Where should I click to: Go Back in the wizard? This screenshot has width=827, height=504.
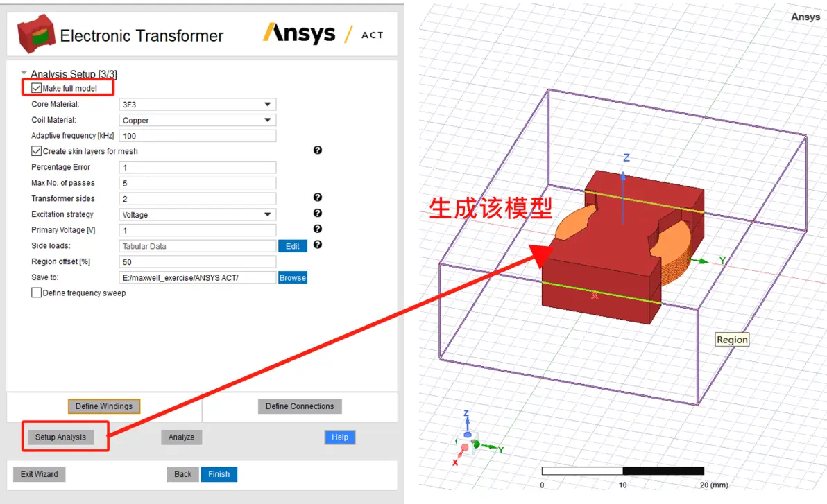[x=183, y=474]
